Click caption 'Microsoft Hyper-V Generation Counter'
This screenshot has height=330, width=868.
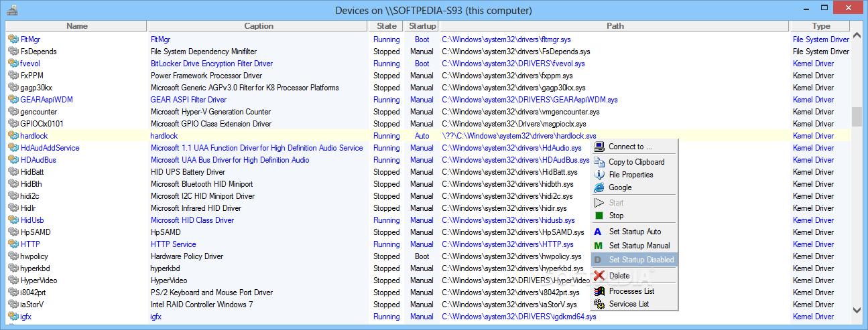[x=210, y=112]
